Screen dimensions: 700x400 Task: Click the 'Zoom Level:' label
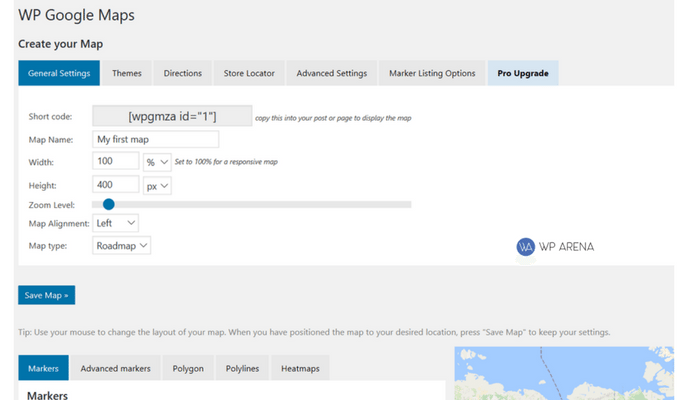tap(52, 205)
